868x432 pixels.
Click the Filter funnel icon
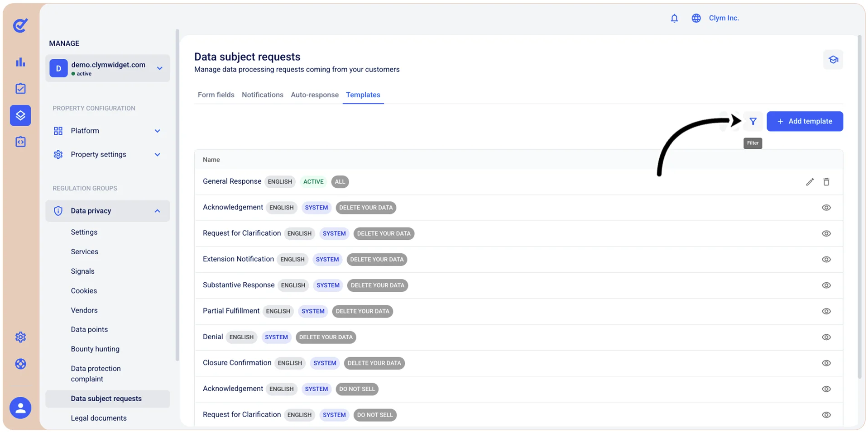pos(753,121)
